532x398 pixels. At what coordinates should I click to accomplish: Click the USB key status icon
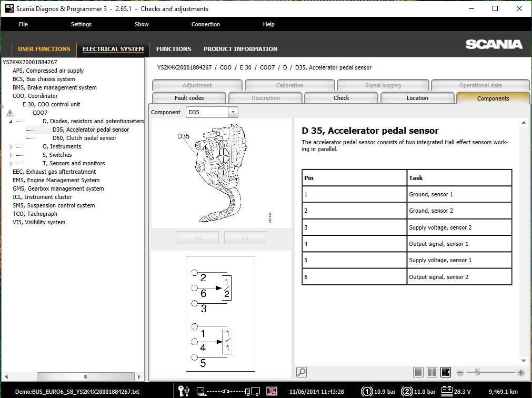pyautogui.click(x=184, y=391)
